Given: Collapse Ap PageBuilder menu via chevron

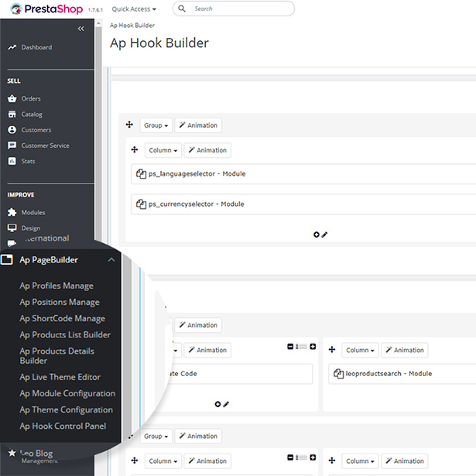Looking at the screenshot, I should pyautogui.click(x=111, y=260).
